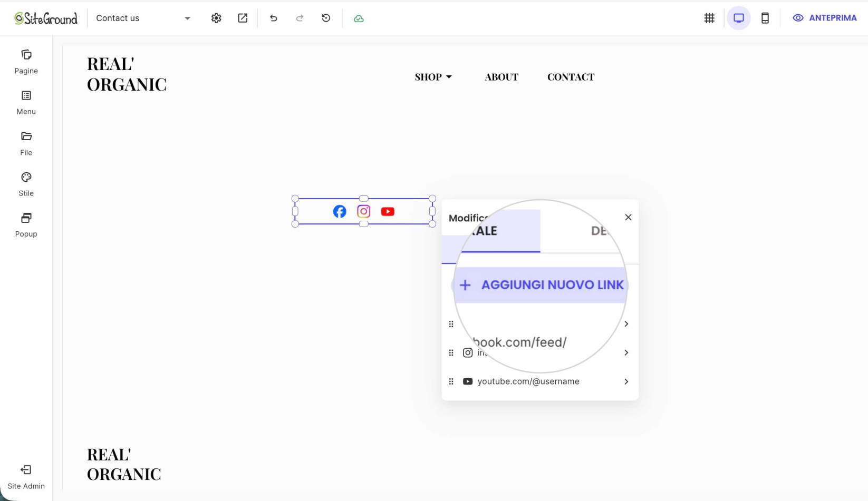Open the Contact us page dropdown
This screenshot has height=501, width=868.
(143, 18)
